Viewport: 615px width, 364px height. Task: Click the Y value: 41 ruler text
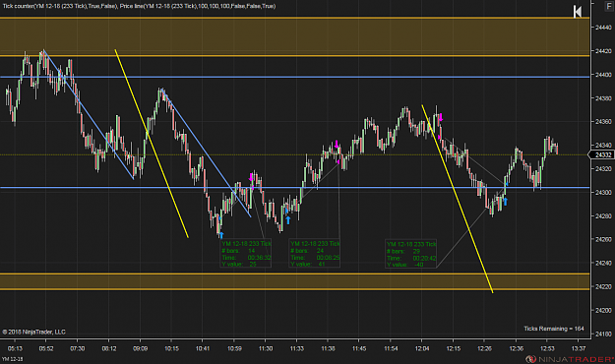(x=308, y=265)
